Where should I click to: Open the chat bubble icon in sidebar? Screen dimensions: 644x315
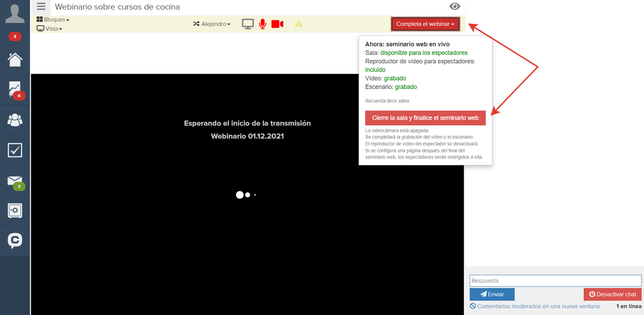pos(15,240)
